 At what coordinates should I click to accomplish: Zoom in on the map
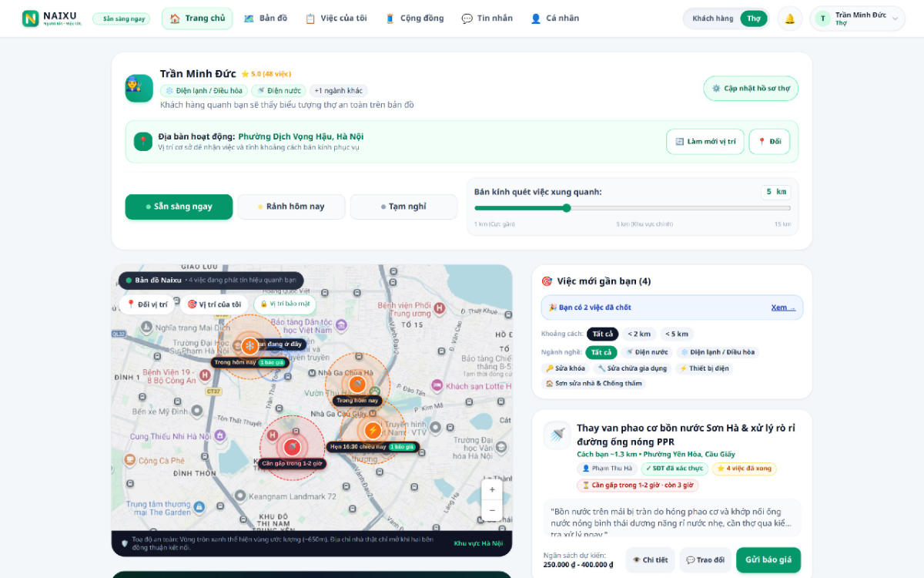[x=492, y=489]
